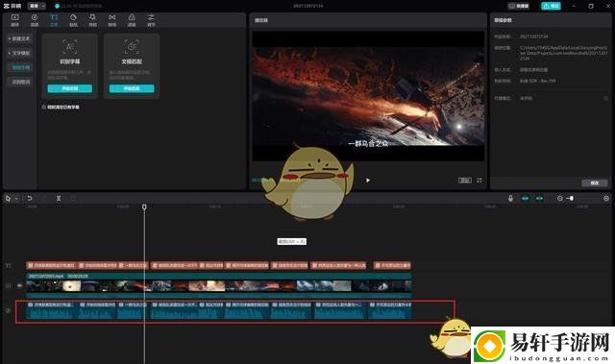The image size is (615, 364).
Task: Click the blue Export button
Action: click(551, 6)
